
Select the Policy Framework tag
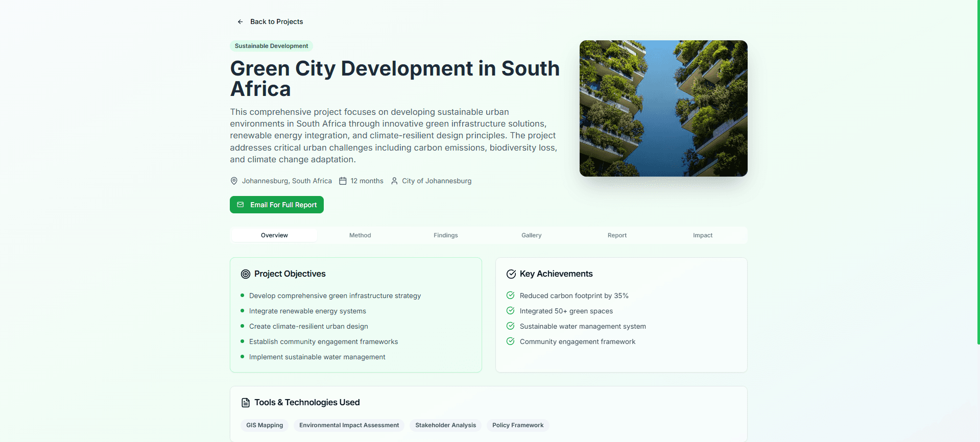pyautogui.click(x=518, y=425)
